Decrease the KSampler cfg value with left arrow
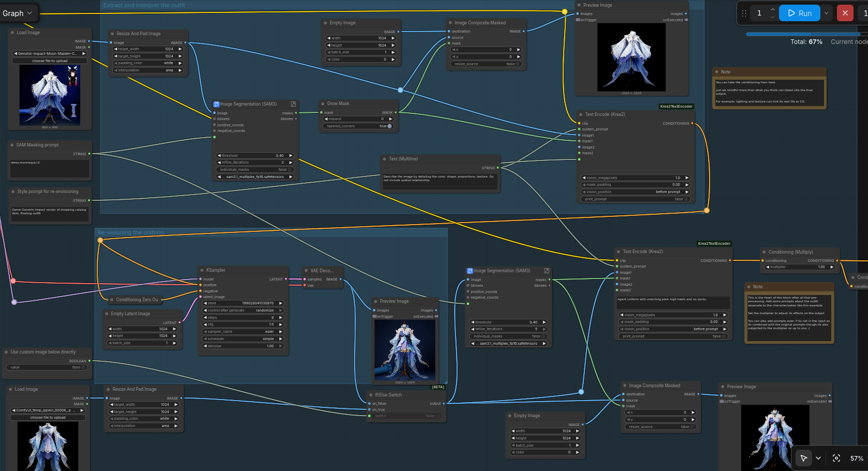This screenshot has height=471, width=868. (x=205, y=325)
